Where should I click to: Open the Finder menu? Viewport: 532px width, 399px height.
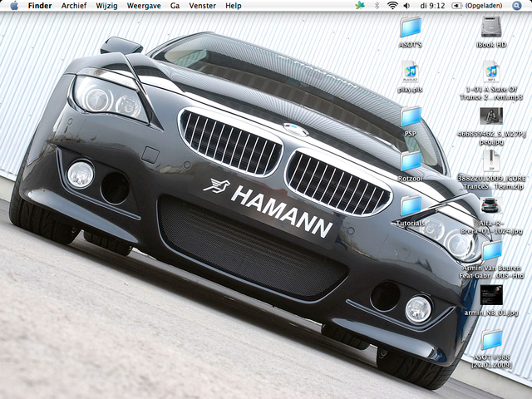click(x=40, y=6)
